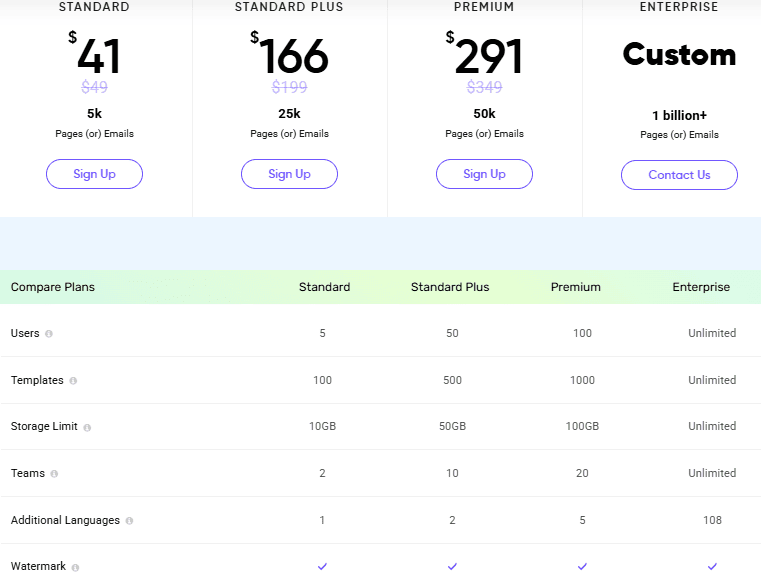The width and height of the screenshot is (761, 576).
Task: Click the Compare Plans heading
Action: [x=53, y=287]
